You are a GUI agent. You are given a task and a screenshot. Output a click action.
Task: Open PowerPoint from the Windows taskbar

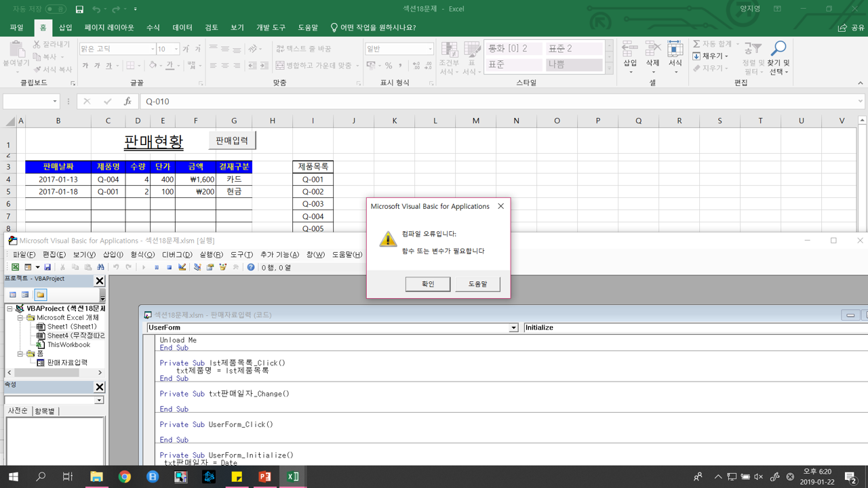coord(264,477)
